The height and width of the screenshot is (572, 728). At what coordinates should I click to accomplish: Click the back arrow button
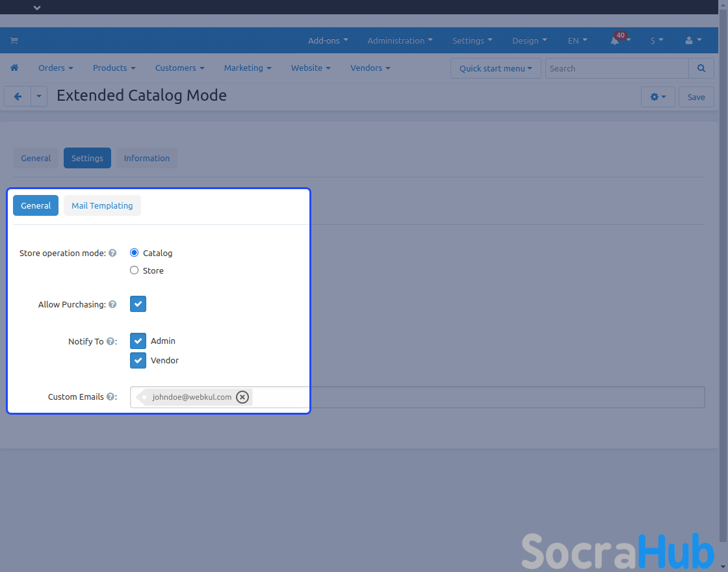click(x=18, y=97)
